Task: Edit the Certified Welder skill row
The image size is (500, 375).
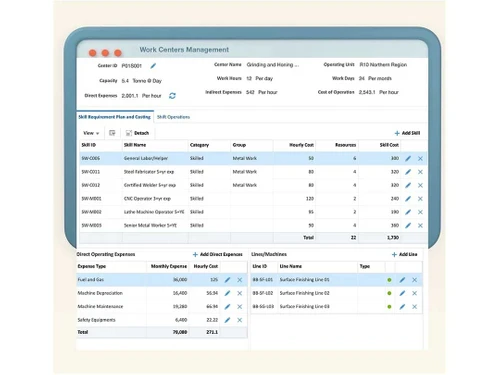Action: 408,185
